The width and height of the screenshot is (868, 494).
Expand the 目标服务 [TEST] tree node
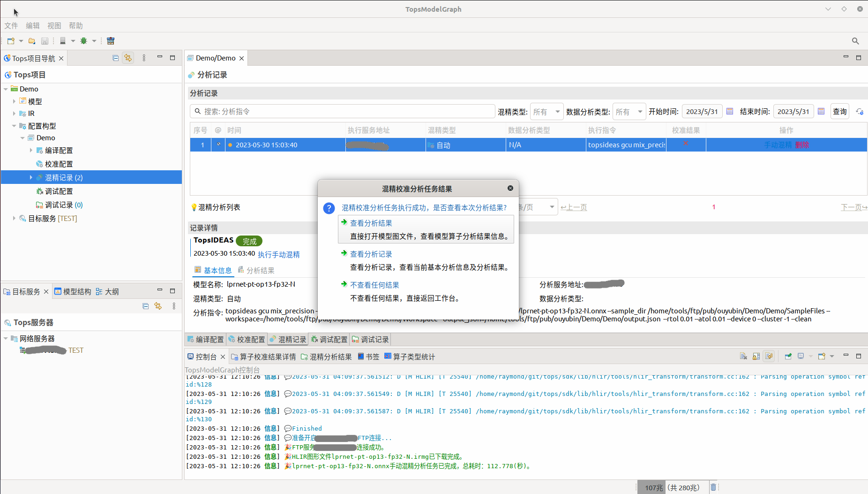pyautogui.click(x=14, y=218)
